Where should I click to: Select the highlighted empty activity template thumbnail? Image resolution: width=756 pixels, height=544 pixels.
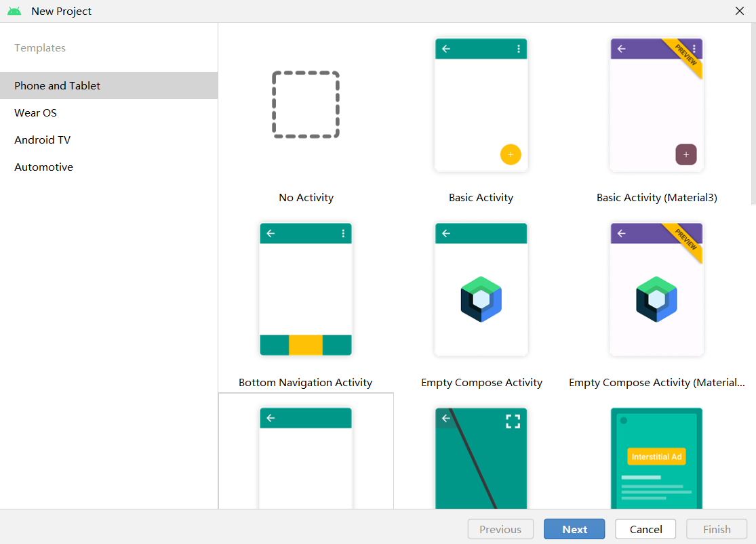pos(306,458)
